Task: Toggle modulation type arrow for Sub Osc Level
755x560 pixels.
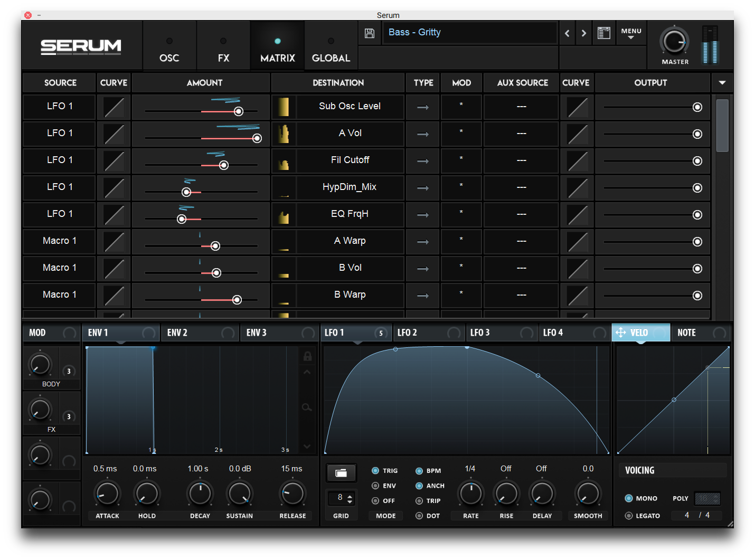Action: [x=423, y=107]
